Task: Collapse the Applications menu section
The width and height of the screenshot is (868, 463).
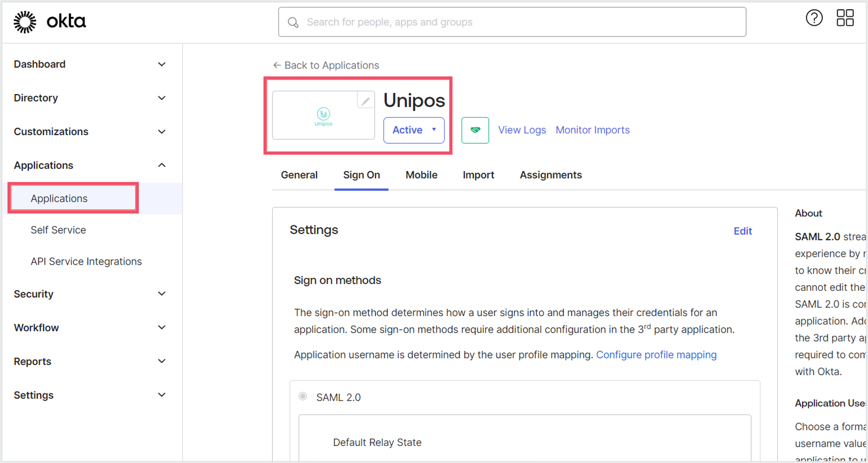Action: tap(90, 165)
